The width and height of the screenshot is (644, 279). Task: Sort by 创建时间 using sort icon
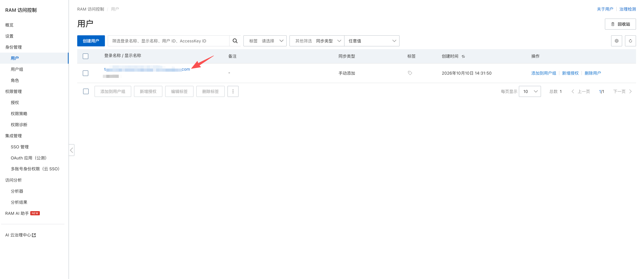(x=463, y=56)
